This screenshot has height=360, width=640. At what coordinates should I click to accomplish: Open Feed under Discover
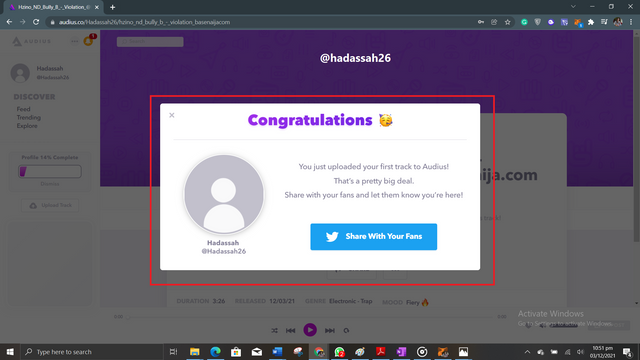click(23, 109)
